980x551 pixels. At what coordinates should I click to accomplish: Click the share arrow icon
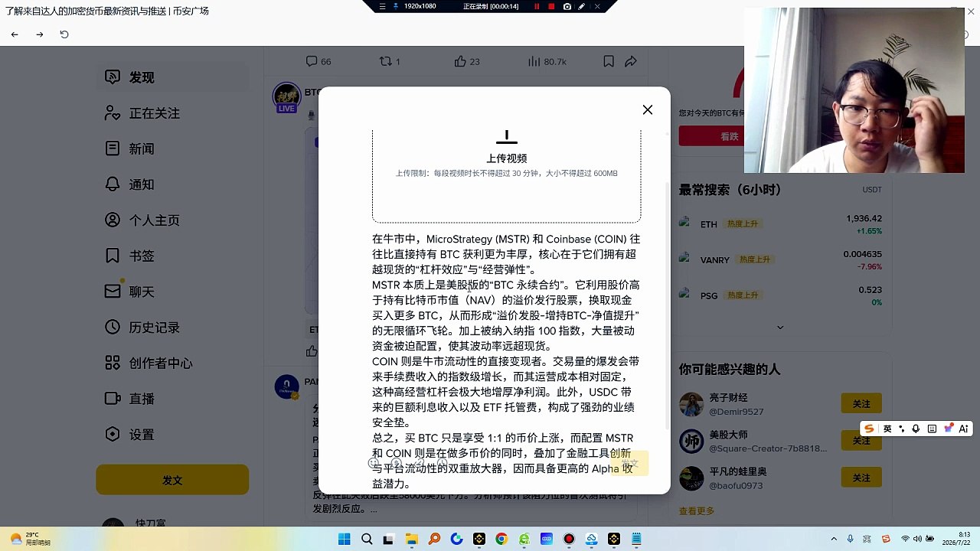pyautogui.click(x=631, y=61)
